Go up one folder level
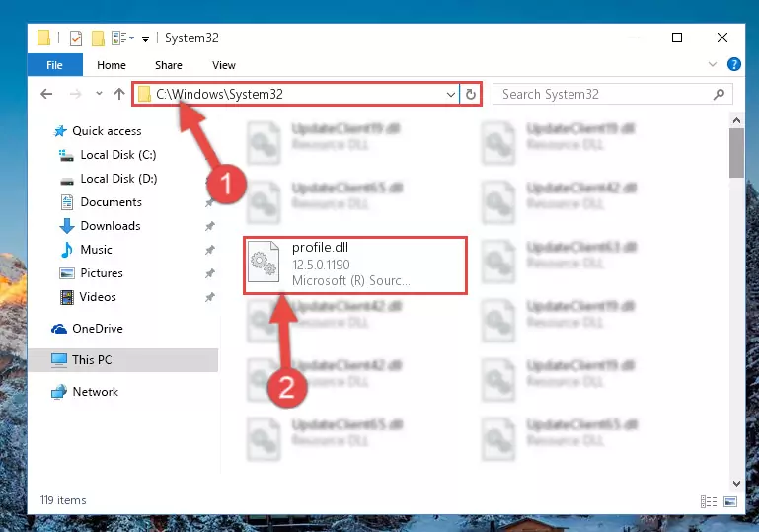Viewport: 759px width, 532px height. click(x=119, y=94)
